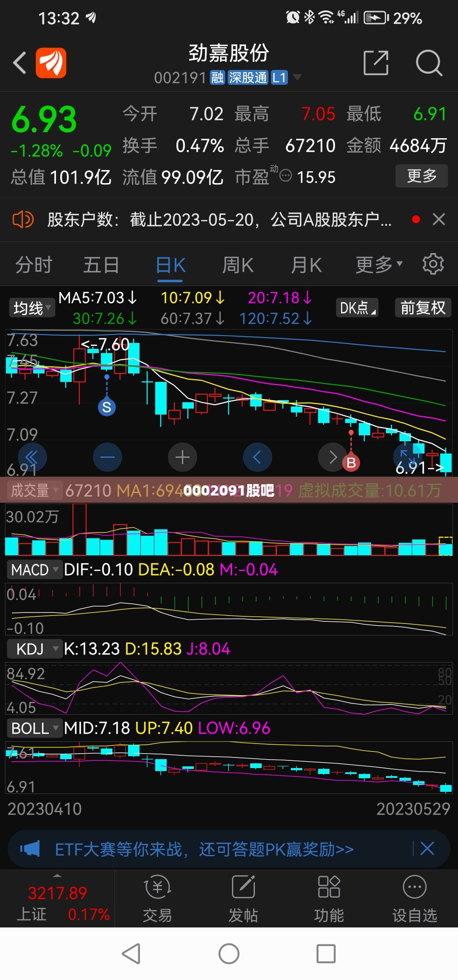Open the 前复权 adjustment selector
The image size is (458, 980).
coord(423,308)
